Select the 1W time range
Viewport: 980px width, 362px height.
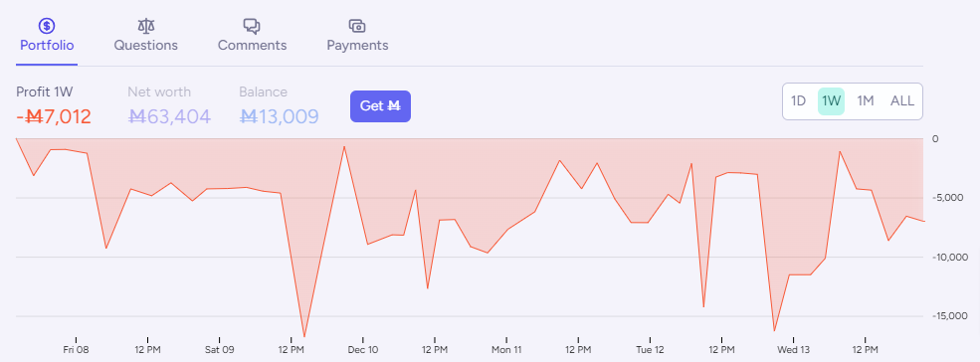[831, 101]
